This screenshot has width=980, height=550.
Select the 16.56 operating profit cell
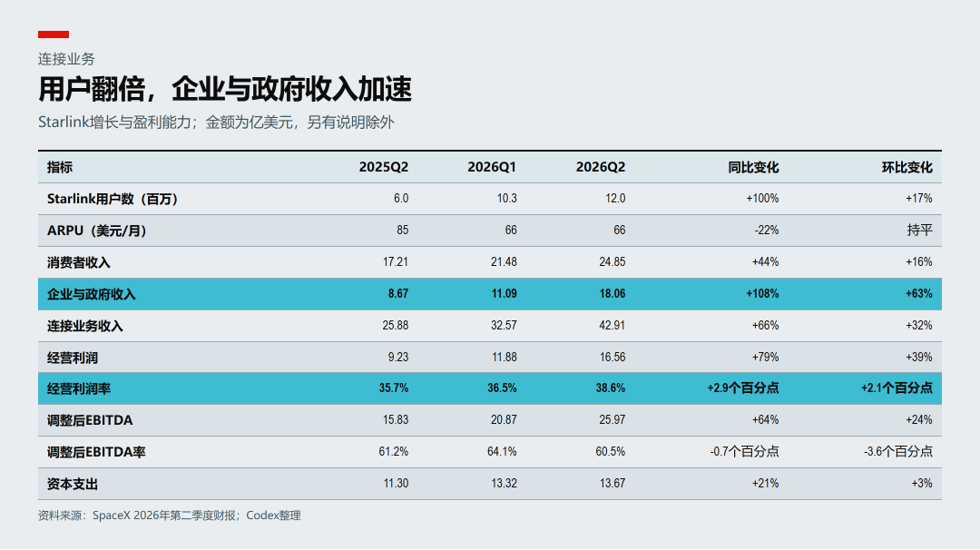(612, 358)
